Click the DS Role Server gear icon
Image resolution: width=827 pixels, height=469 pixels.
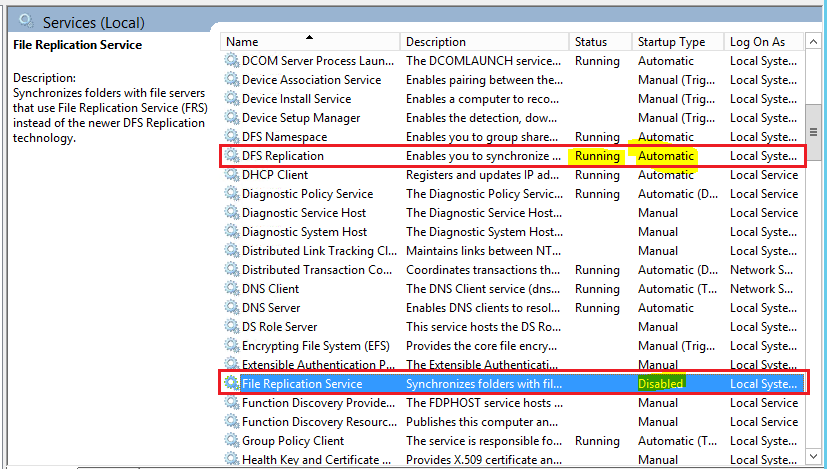point(232,326)
